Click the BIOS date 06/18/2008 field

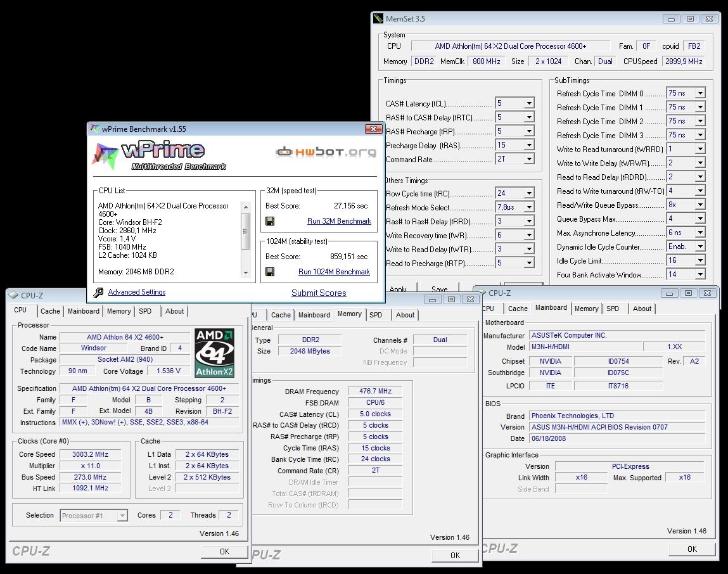tap(617, 438)
